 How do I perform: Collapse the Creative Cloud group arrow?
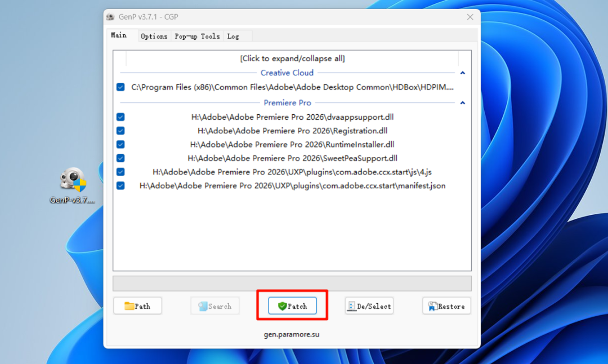(x=462, y=73)
